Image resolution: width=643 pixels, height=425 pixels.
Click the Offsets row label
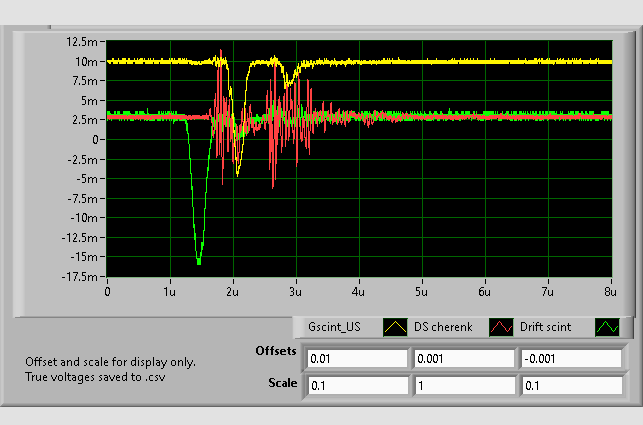[x=276, y=352]
